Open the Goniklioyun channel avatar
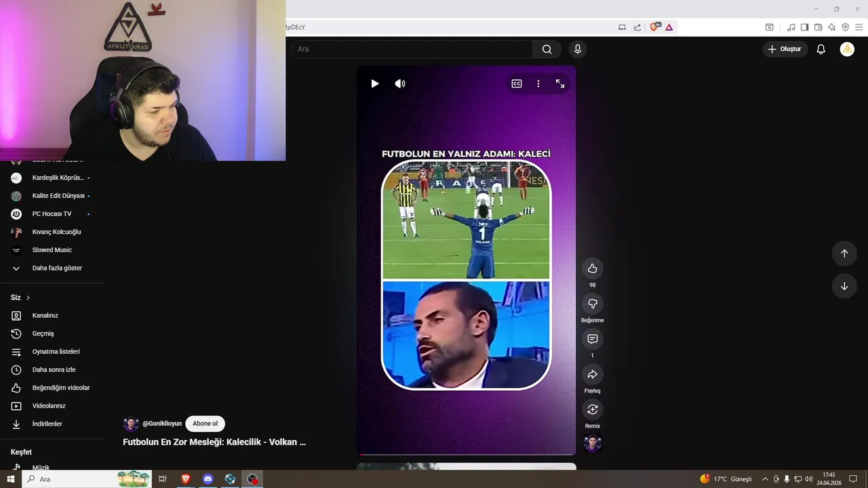This screenshot has height=488, width=868. click(131, 424)
